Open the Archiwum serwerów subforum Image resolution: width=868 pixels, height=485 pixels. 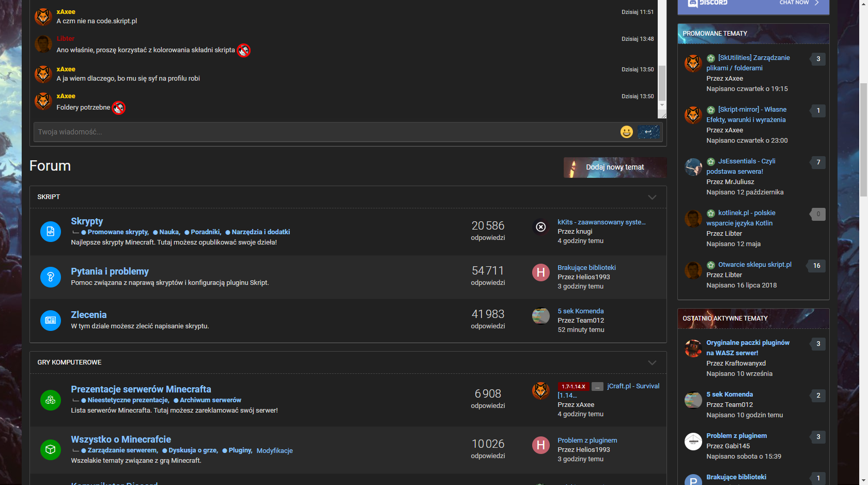point(210,400)
